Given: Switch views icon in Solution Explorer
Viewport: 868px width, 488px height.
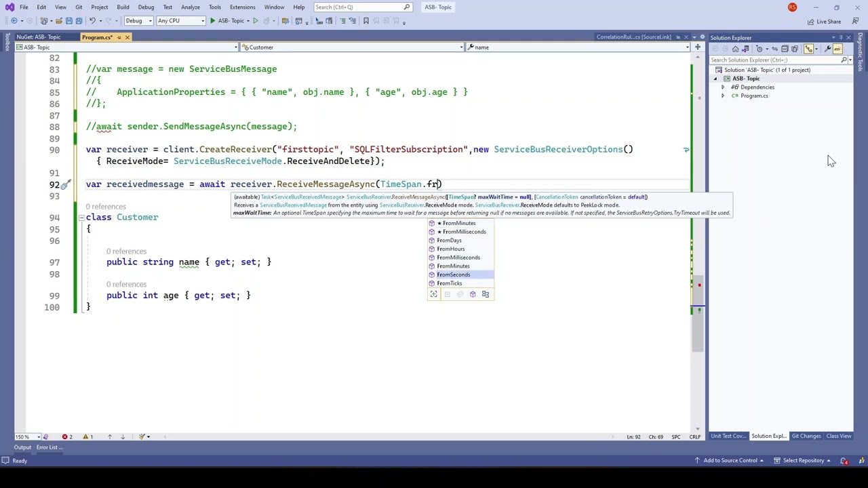Looking at the screenshot, I should (745, 49).
